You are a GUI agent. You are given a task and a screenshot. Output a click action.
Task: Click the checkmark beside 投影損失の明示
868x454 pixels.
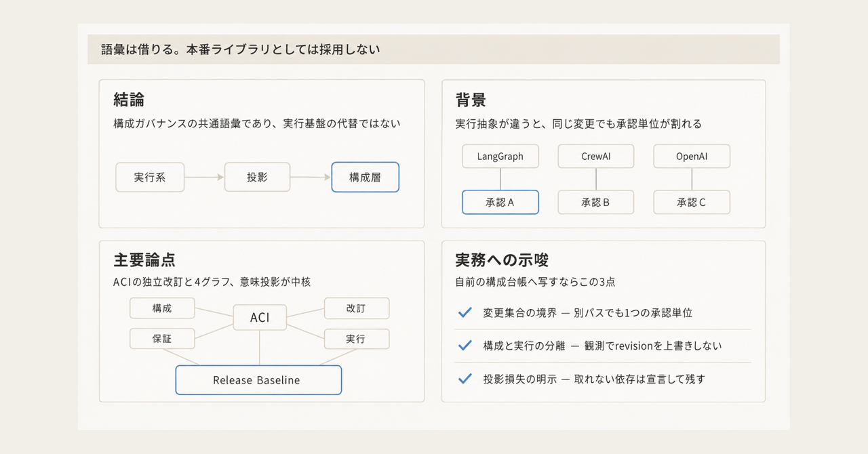(465, 379)
